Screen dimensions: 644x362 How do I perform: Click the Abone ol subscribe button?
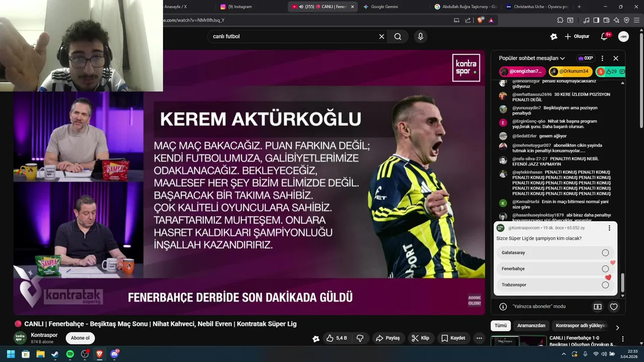coord(80,338)
